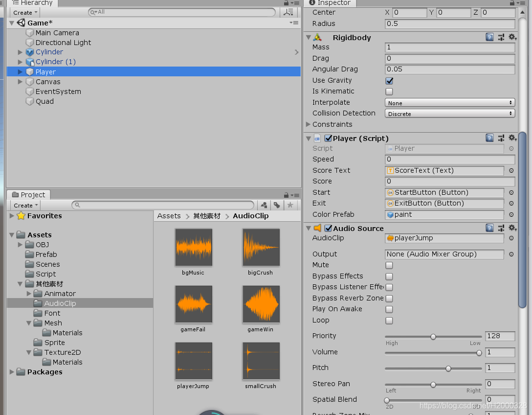
Task: Expand the Constraints section
Action: (x=308, y=124)
